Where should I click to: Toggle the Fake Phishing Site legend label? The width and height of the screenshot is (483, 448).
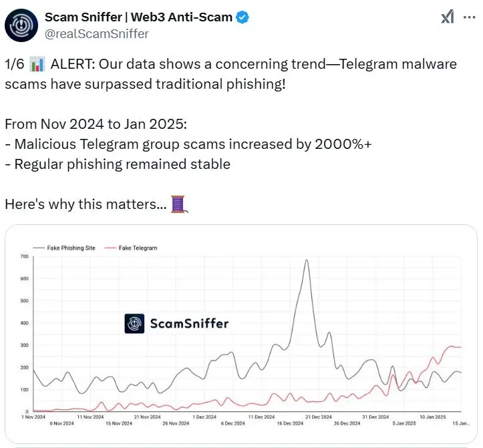[71, 248]
